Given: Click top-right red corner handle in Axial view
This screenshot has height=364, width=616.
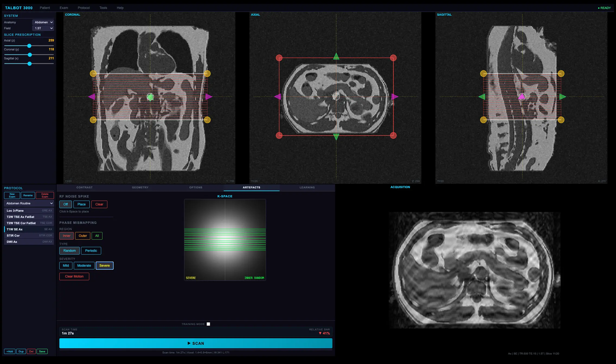Looking at the screenshot, I should point(393,58).
